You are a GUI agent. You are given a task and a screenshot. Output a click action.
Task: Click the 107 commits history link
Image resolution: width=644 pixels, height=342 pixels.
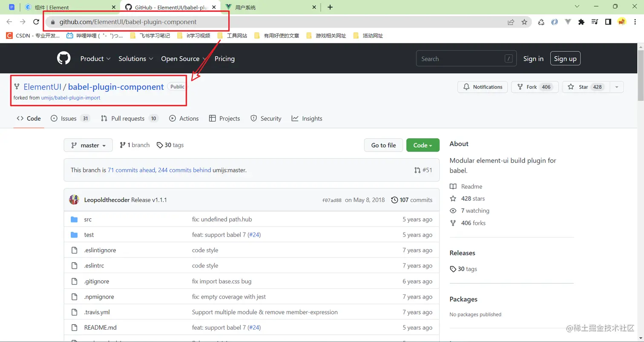pyautogui.click(x=411, y=200)
